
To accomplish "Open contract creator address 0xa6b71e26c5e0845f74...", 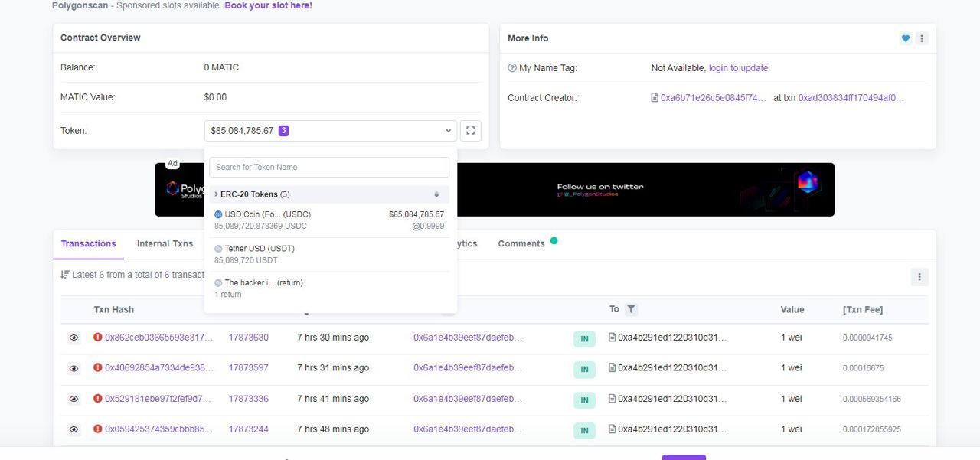I will click(713, 98).
